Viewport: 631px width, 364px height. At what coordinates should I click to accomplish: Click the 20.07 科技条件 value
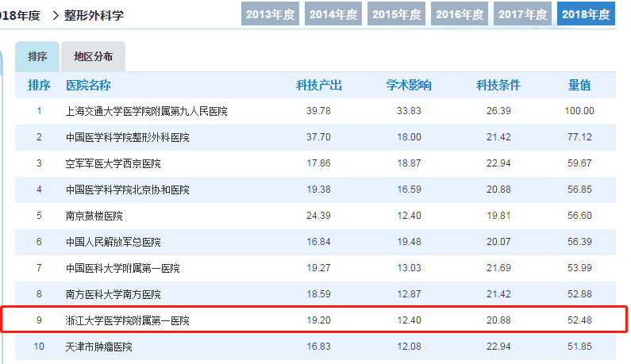[x=498, y=242]
